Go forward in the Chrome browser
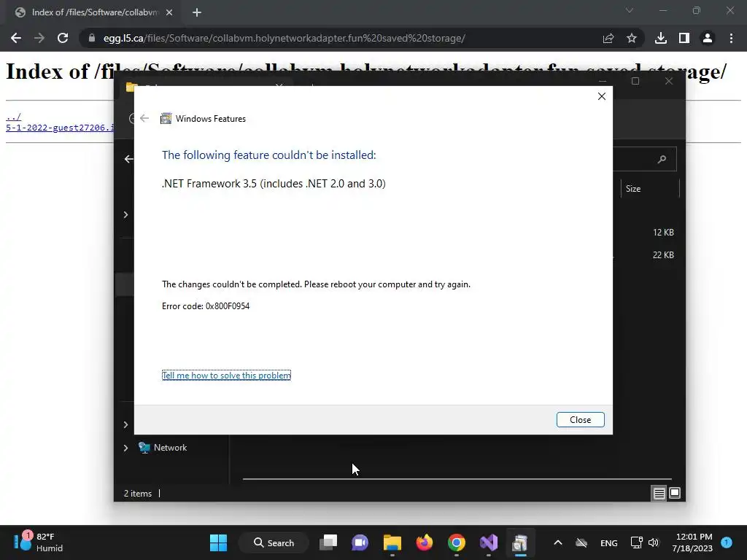The width and height of the screenshot is (747, 560). tap(39, 38)
